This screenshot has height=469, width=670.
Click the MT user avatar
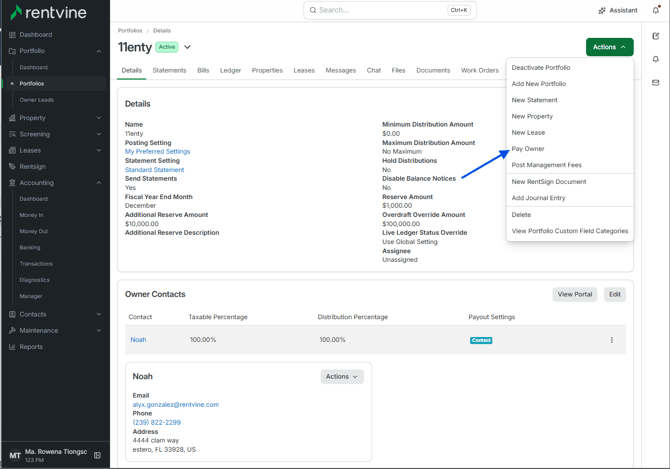15,455
